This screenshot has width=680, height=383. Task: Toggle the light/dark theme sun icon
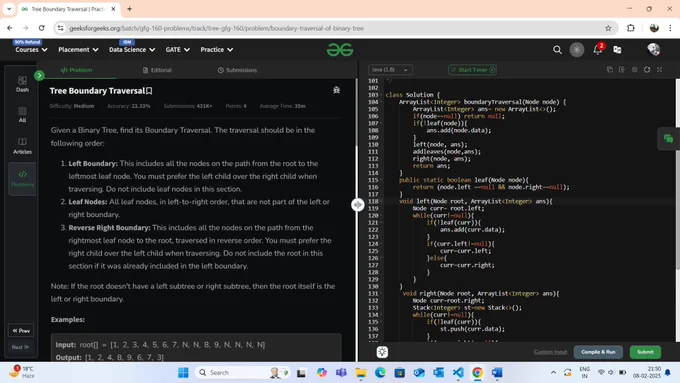(577, 50)
